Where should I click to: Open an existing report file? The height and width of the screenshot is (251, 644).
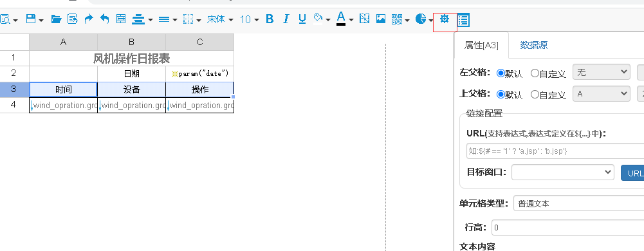pos(56,19)
